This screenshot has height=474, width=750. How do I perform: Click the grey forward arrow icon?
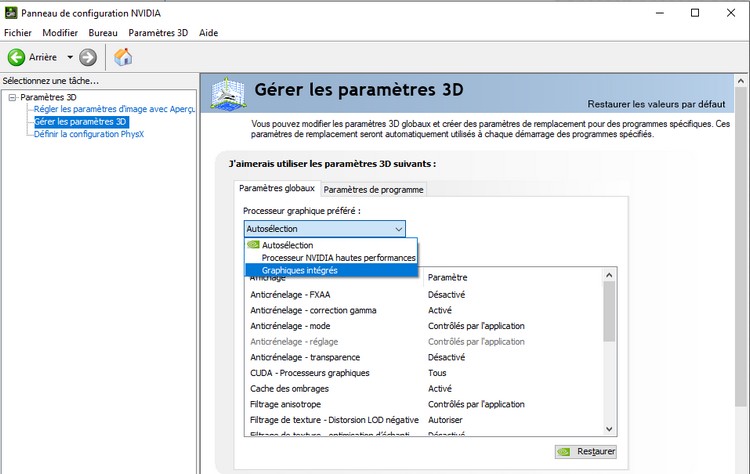88,57
